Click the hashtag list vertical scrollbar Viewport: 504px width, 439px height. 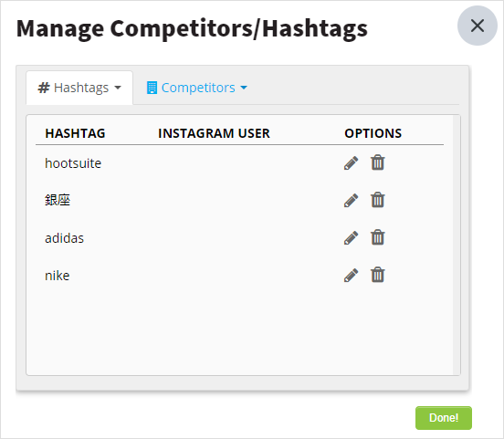pos(457,245)
